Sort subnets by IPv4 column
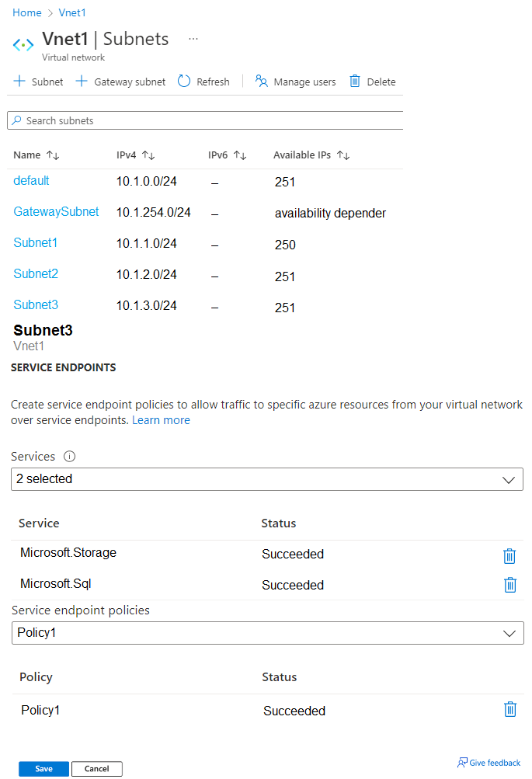This screenshot has width=532, height=779. (x=148, y=155)
